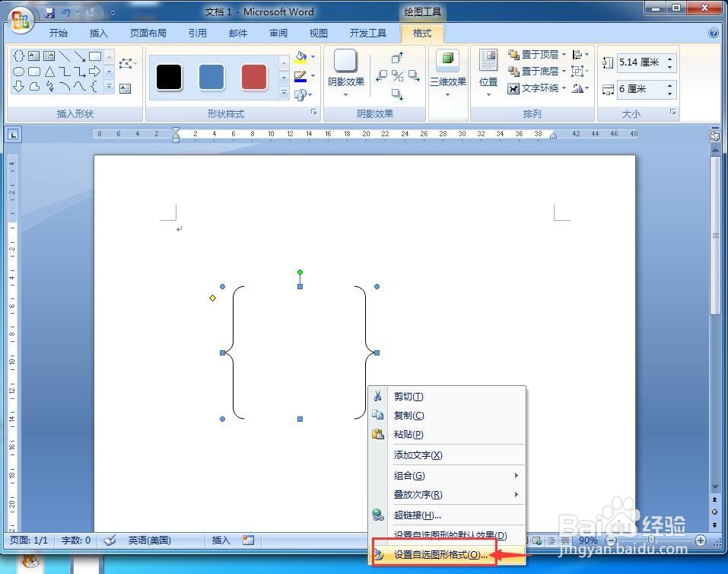728x574 pixels.
Task: Open the 开发工具 tab
Action: (x=367, y=33)
